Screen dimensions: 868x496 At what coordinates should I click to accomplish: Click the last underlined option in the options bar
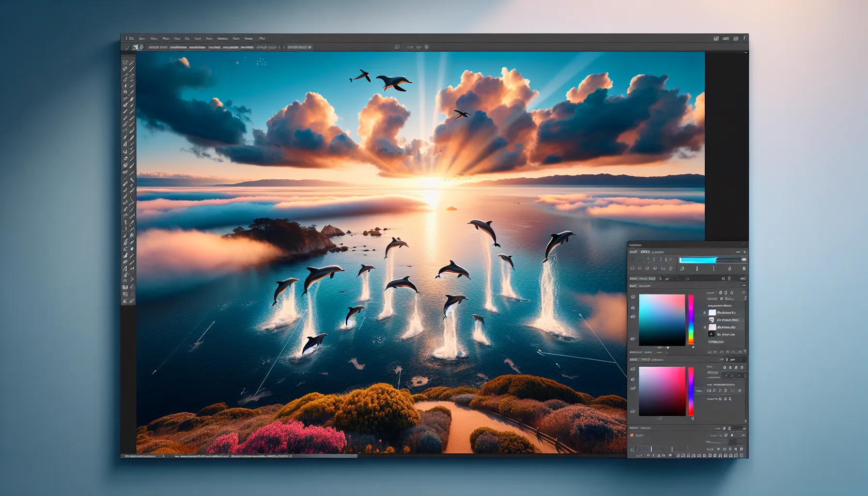click(247, 47)
